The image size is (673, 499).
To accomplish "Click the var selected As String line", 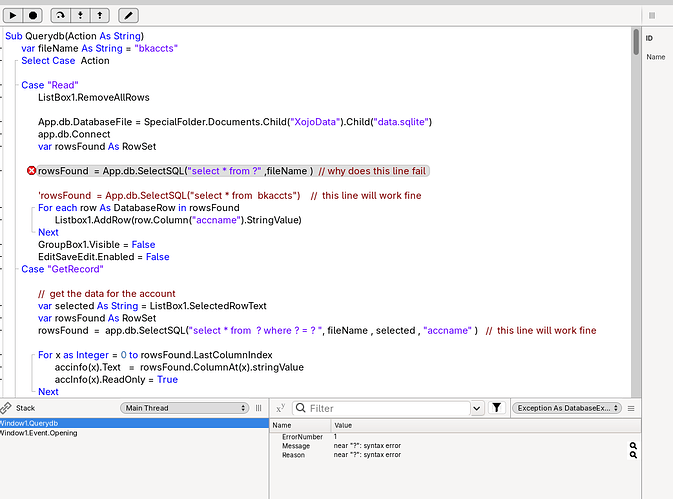I will pos(152,306).
